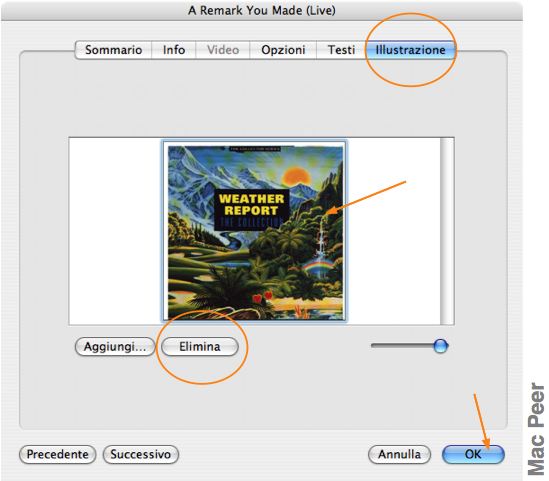Confirm the dialog with OK

[x=473, y=454]
